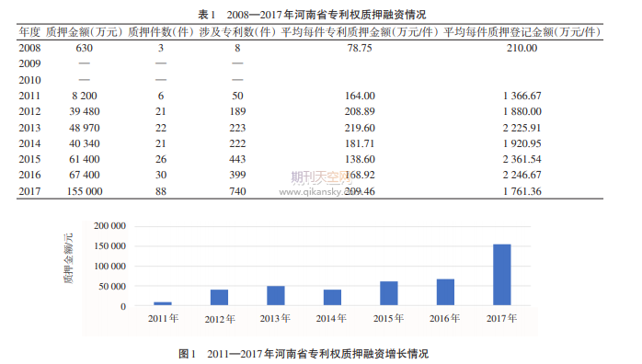Click the 740 patents value for 2017

[237, 191]
